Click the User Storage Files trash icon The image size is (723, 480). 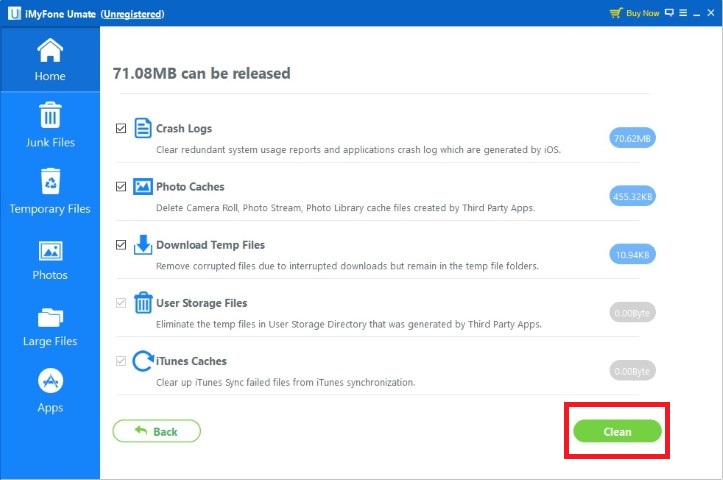click(142, 303)
